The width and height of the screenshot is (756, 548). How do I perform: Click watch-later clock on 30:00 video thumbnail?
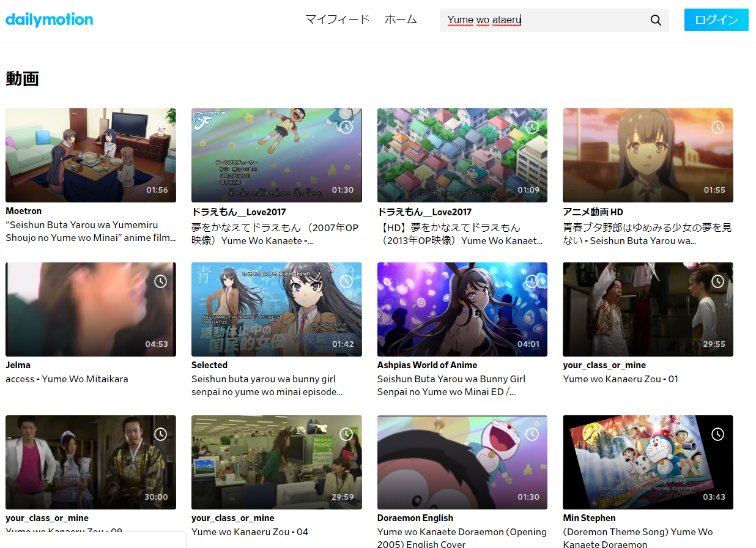pyautogui.click(x=160, y=434)
